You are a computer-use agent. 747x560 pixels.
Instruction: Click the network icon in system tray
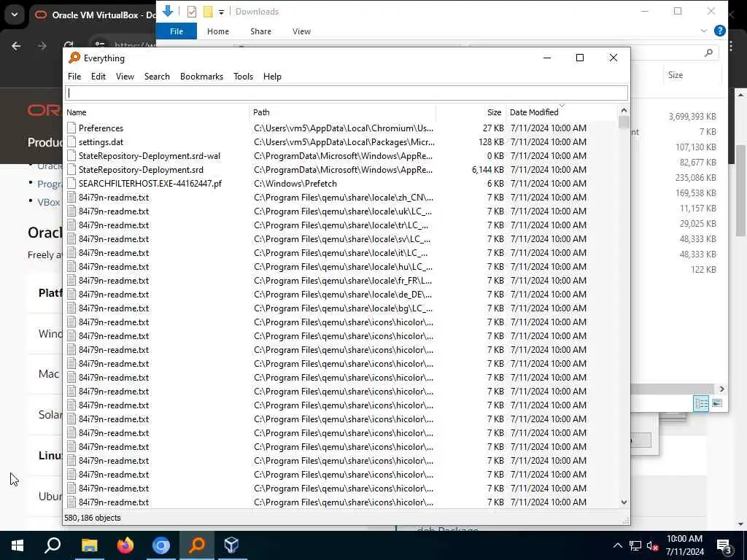[635, 545]
